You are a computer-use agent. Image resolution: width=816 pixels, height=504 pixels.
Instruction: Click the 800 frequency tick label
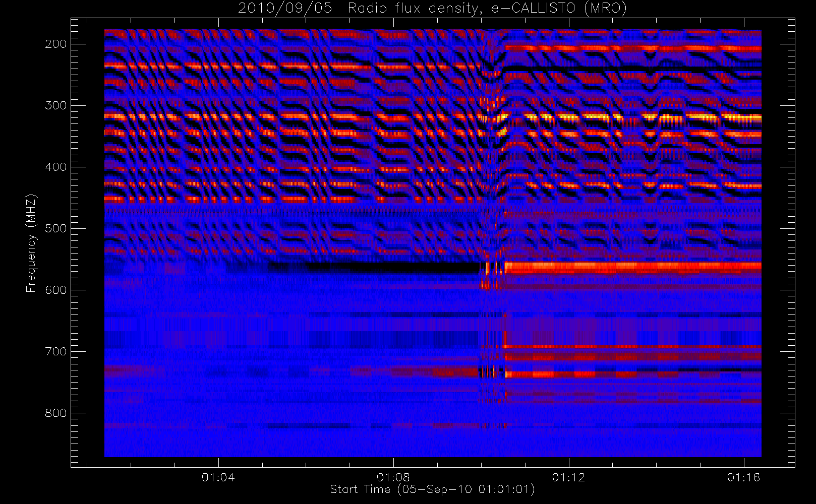55,413
